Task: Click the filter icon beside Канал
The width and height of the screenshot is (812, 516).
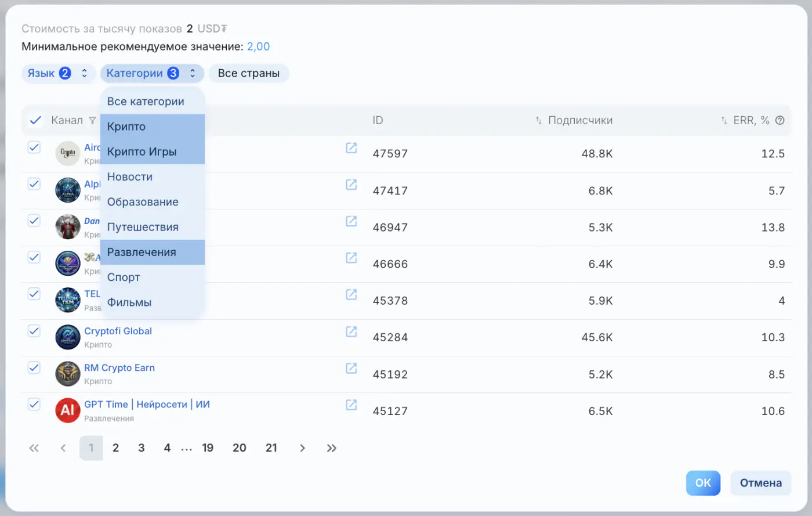Action: (x=92, y=121)
